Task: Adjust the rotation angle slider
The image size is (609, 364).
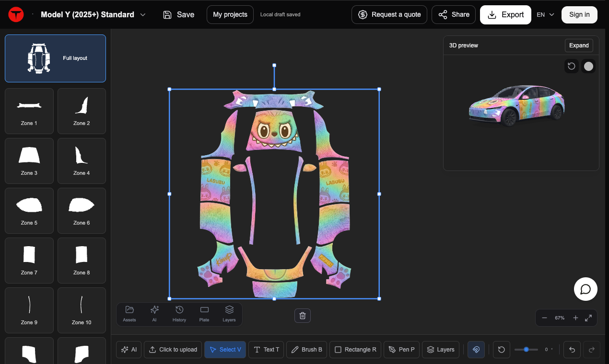Action: pyautogui.click(x=527, y=350)
